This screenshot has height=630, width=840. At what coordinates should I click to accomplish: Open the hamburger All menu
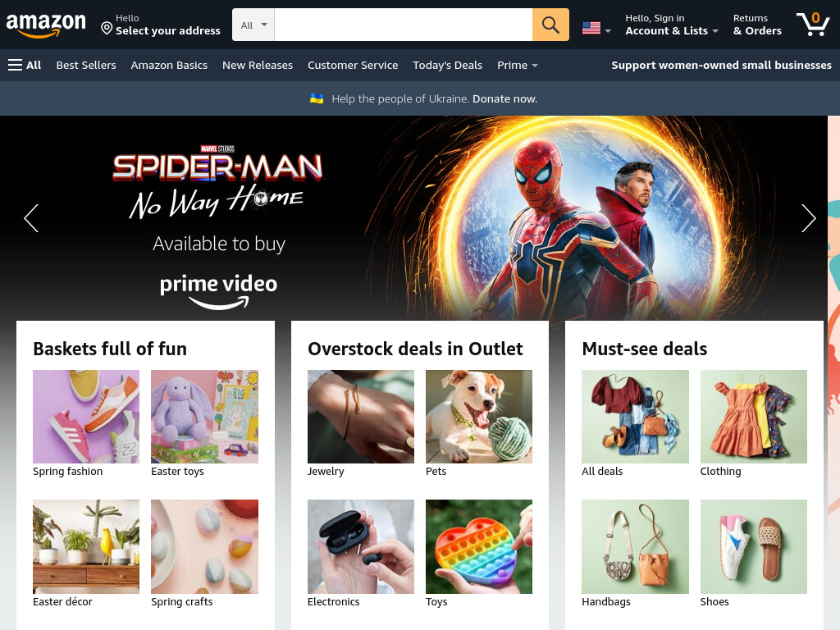(x=25, y=66)
